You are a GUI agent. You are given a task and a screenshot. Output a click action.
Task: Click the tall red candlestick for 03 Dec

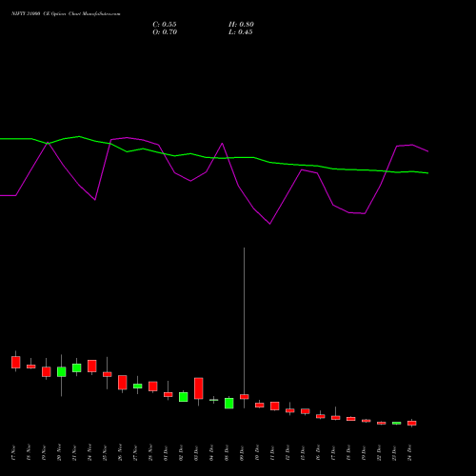pos(199,388)
